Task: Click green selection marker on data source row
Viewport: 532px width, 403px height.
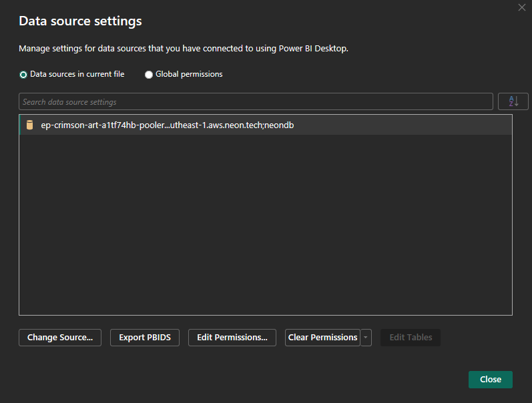Action: click(x=20, y=125)
